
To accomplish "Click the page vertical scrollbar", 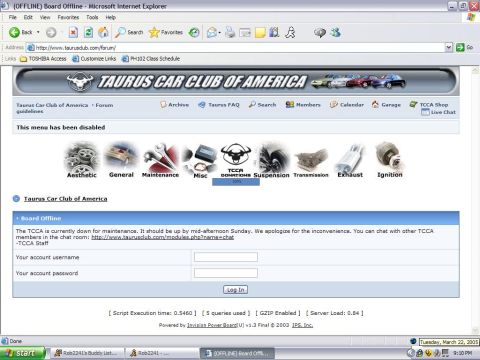I will coord(476,200).
